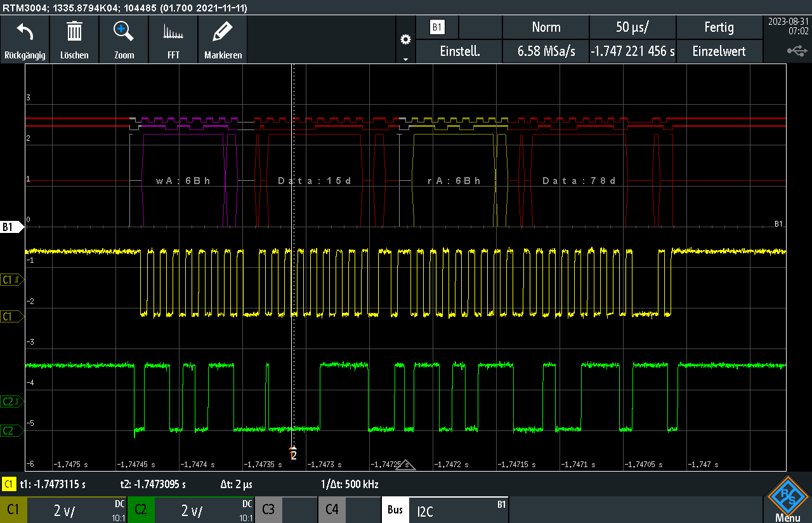Select decoded frame Data:15d
Screen dimensions: 812x523
[315, 181]
